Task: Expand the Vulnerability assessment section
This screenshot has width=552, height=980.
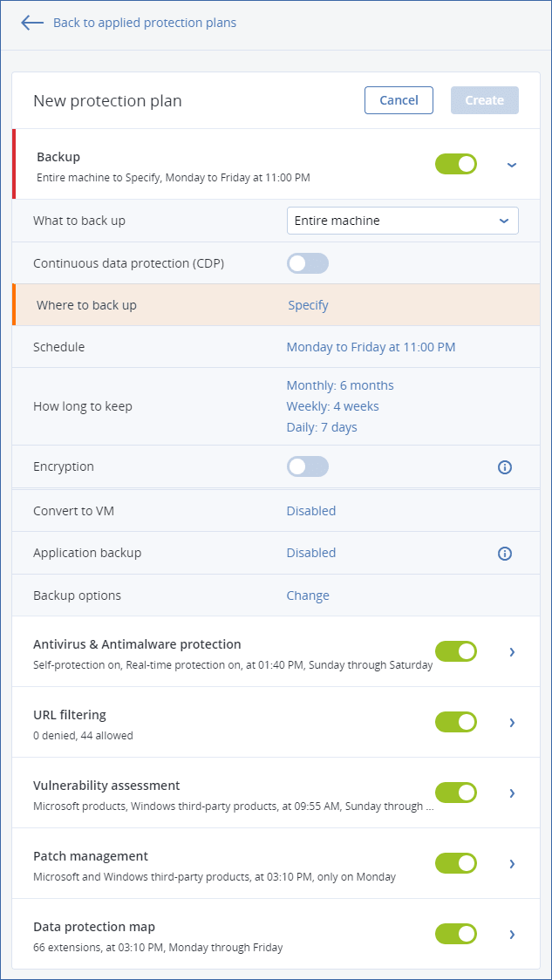Action: [x=512, y=793]
